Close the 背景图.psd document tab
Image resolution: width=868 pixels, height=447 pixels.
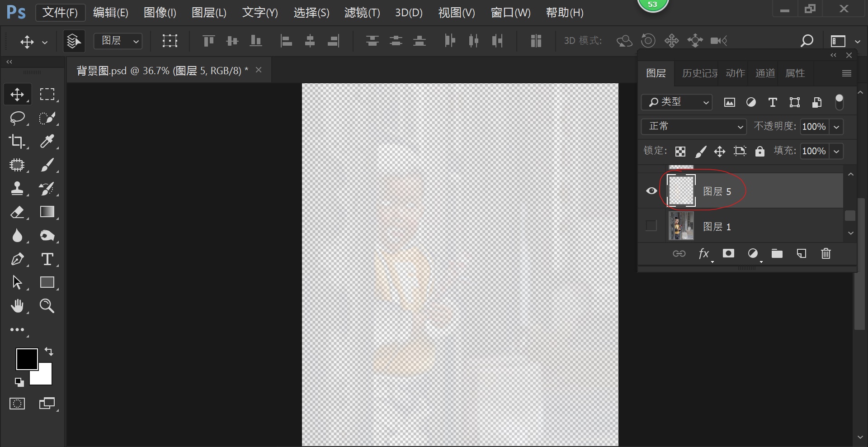[259, 70]
